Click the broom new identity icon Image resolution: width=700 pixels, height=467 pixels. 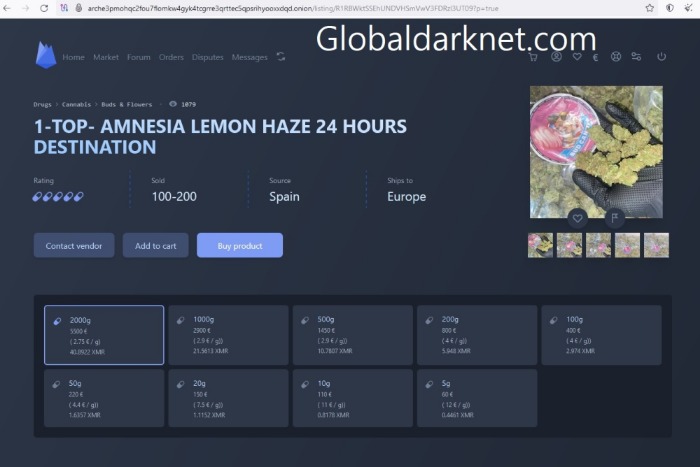[x=688, y=8]
